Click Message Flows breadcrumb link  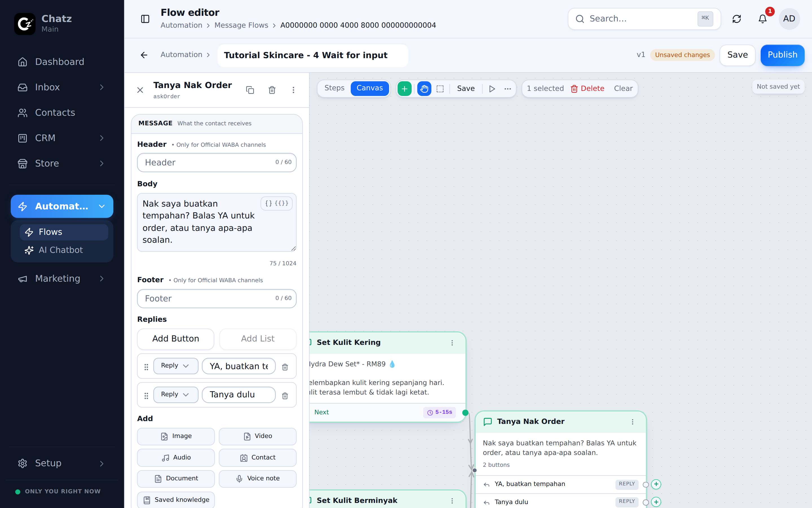pos(241,25)
